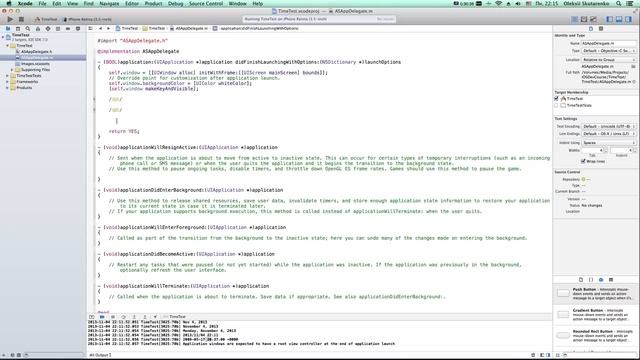
Task: Select the Media library icon
Action: [x=611, y=280]
